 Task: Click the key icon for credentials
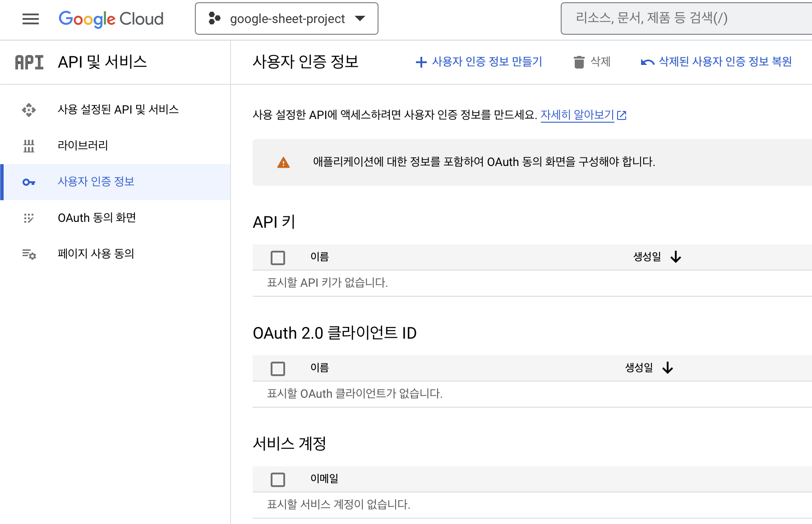29,182
